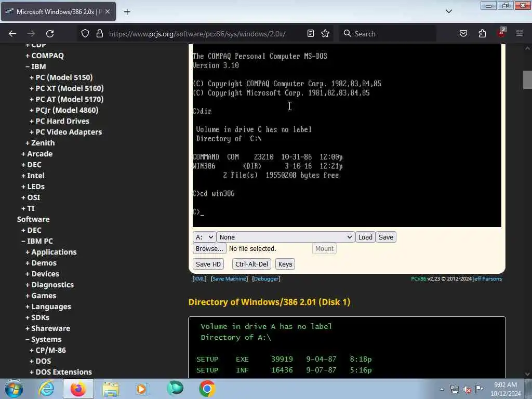Image resolution: width=532 pixels, height=399 pixels.
Task: Click the Mount button
Action: click(324, 249)
